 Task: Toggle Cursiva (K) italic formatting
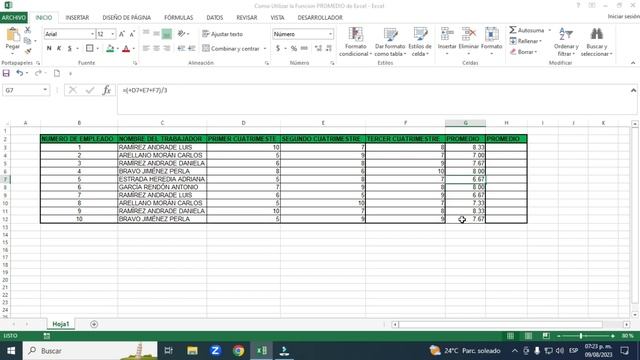click(x=59, y=48)
